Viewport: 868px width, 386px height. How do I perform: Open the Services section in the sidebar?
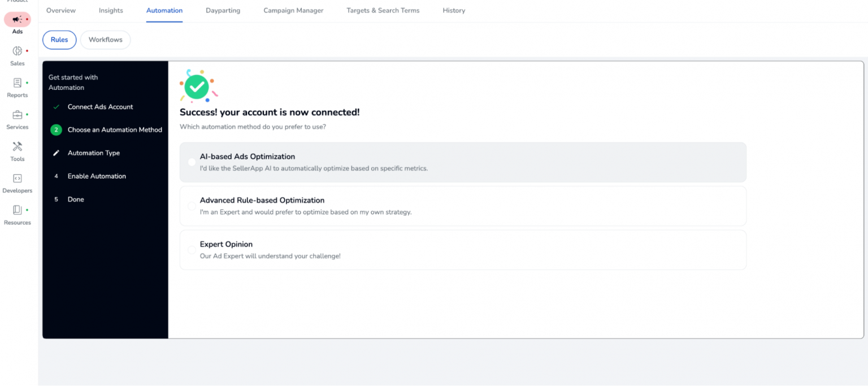pos(17,118)
